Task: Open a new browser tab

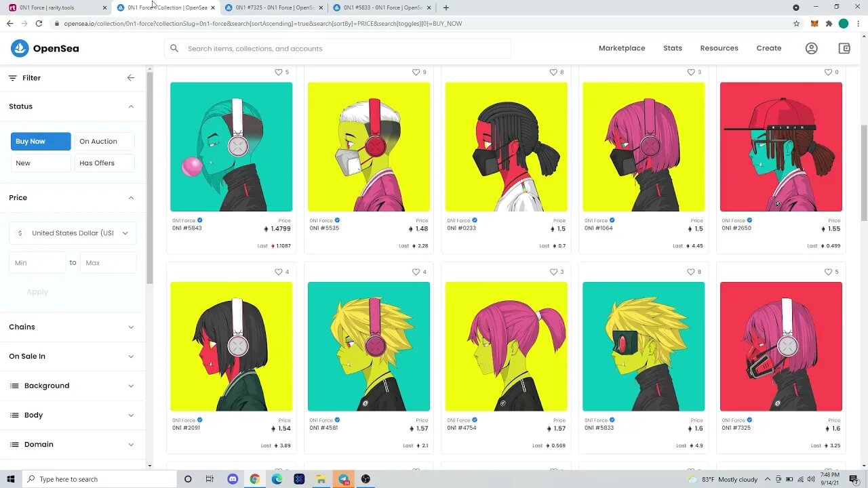Action: click(x=446, y=7)
